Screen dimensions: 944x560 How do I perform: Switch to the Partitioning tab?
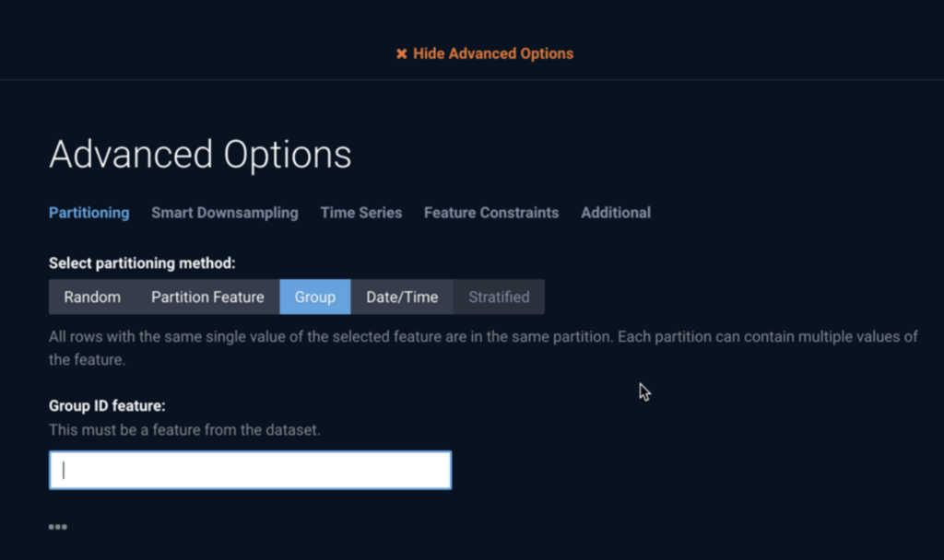(89, 213)
